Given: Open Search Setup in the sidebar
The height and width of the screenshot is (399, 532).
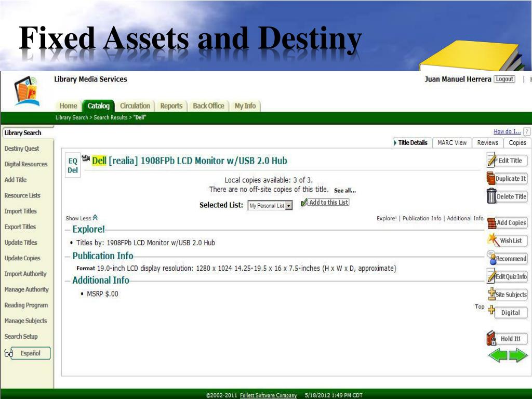Looking at the screenshot, I should pos(21,336).
